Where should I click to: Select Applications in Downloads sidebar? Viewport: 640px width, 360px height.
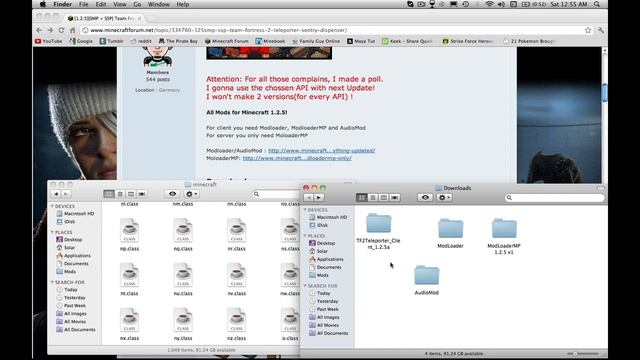tap(327, 260)
